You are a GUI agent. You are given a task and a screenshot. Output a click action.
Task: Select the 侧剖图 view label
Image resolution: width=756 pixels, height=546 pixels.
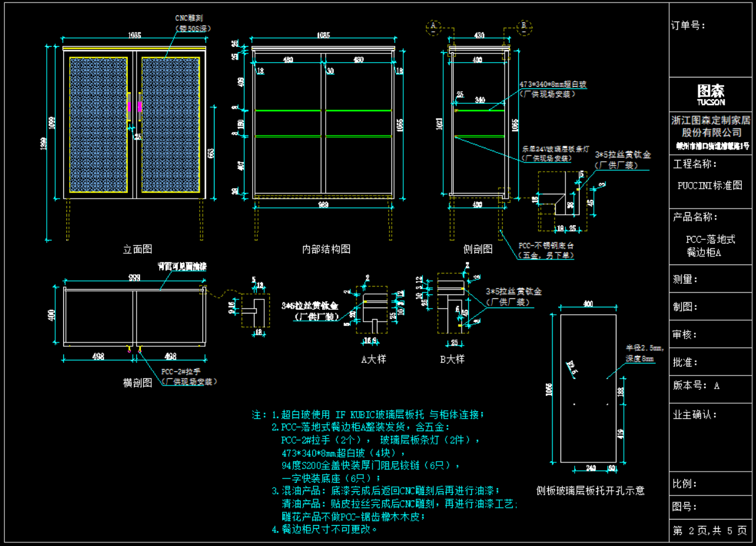pyautogui.click(x=478, y=249)
